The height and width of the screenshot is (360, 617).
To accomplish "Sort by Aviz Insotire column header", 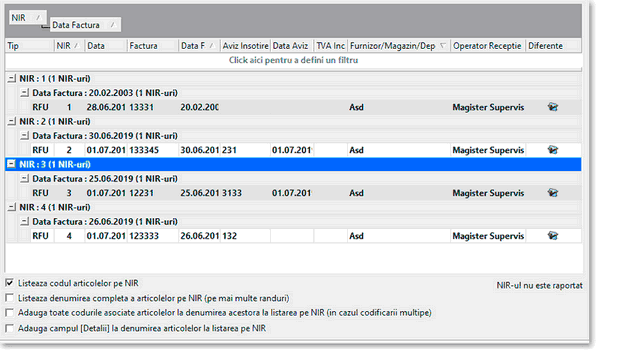I will pyautogui.click(x=245, y=46).
